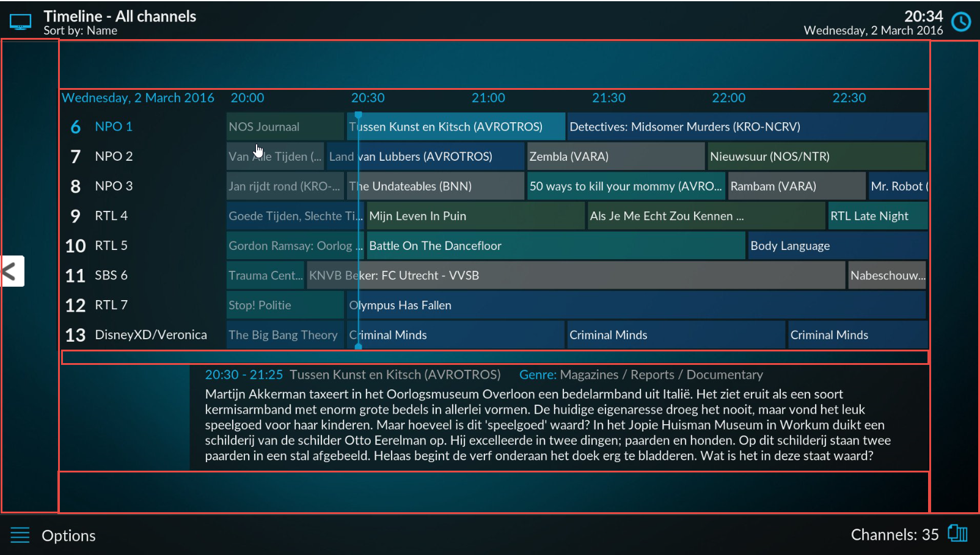The height and width of the screenshot is (555, 980).
Task: Select The Big Bang Theory programme
Action: point(285,335)
